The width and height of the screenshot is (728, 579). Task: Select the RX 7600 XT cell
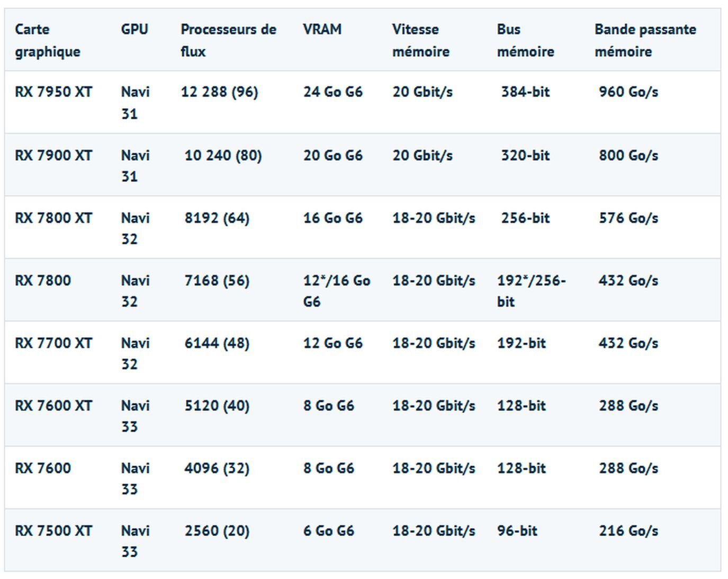[x=53, y=406]
